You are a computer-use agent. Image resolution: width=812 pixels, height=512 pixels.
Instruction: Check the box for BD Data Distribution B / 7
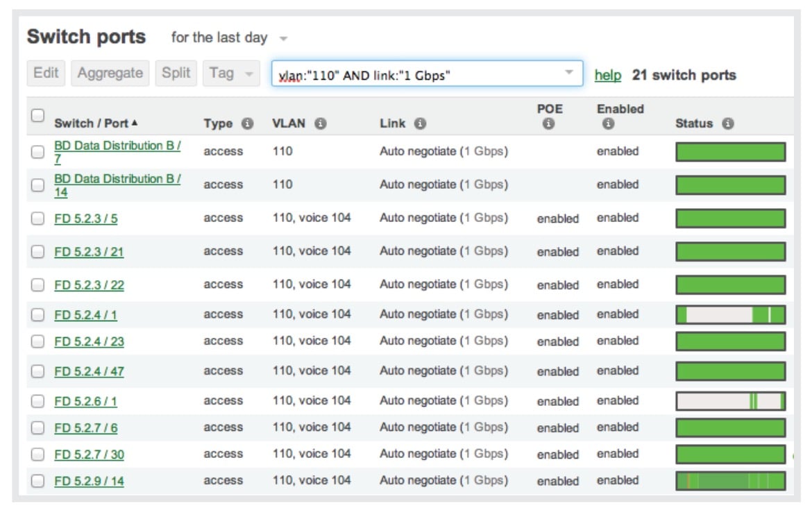tap(37, 152)
